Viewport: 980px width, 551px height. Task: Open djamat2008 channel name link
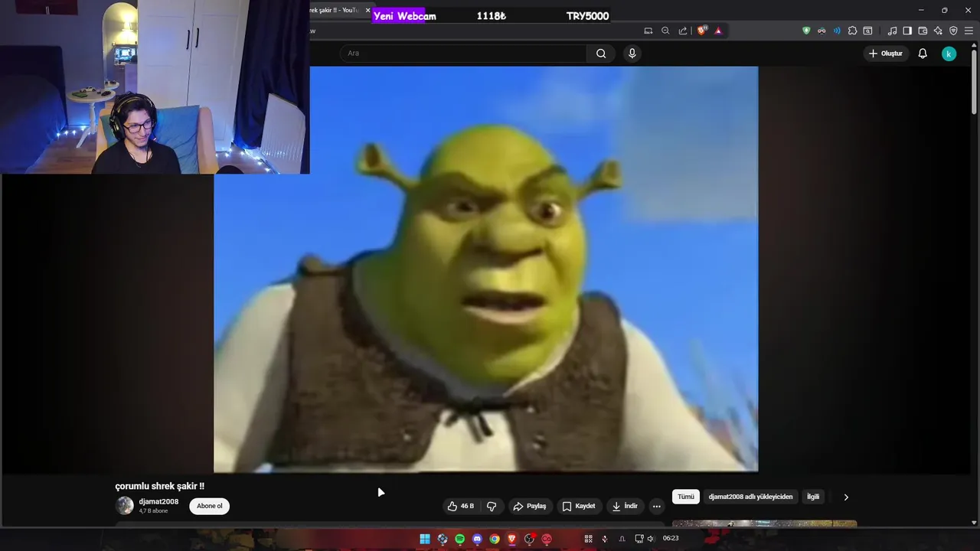158,502
